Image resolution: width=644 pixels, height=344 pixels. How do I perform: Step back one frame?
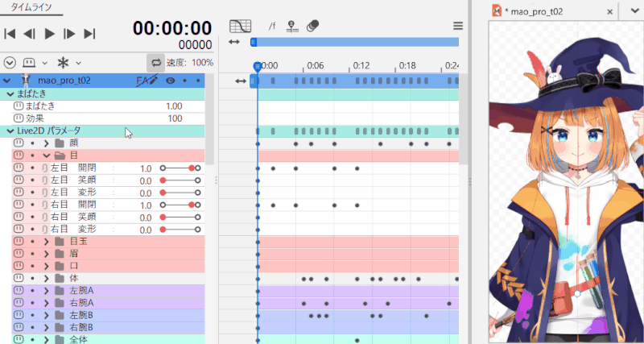[x=29, y=34]
